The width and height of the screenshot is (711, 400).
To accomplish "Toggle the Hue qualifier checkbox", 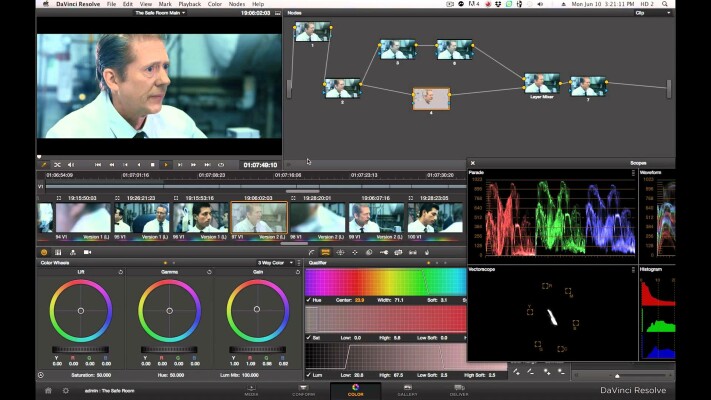I will pyautogui.click(x=308, y=300).
